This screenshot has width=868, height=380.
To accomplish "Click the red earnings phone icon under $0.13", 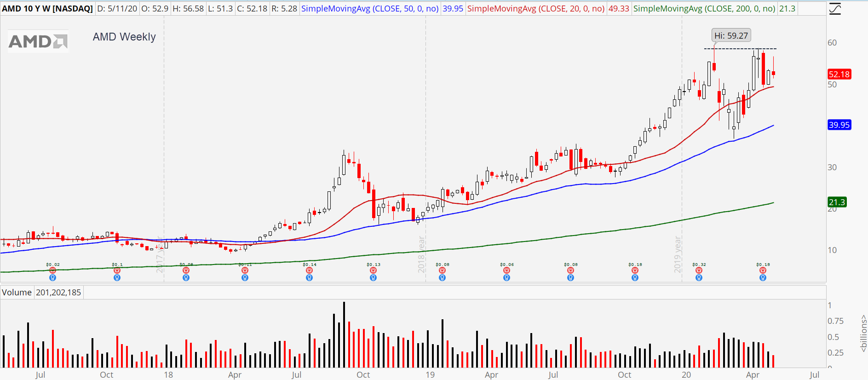I will pyautogui.click(x=373, y=271).
